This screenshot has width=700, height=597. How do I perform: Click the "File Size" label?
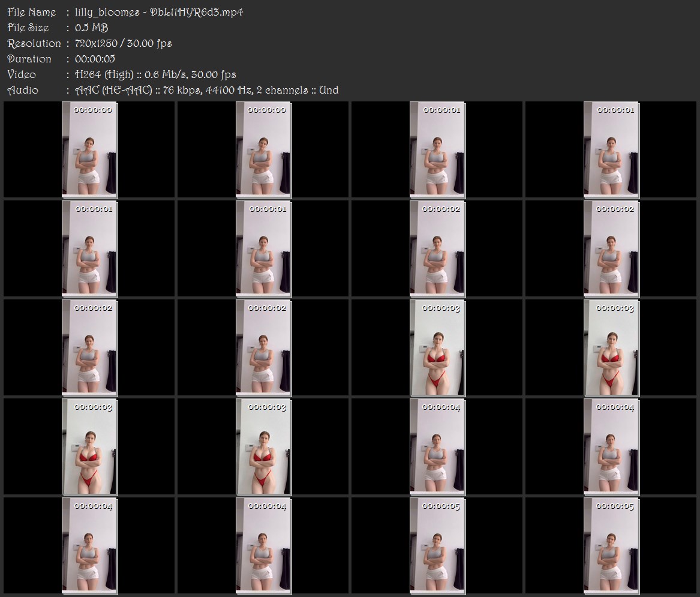click(28, 28)
